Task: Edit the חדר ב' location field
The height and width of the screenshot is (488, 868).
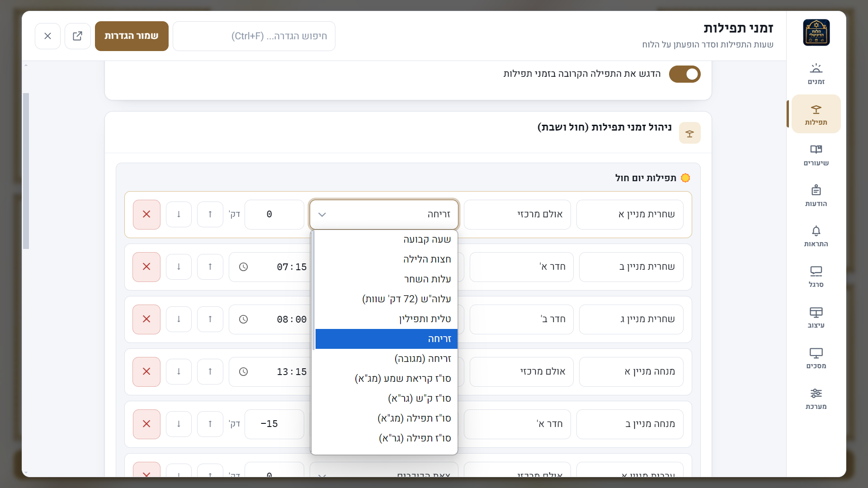Action: point(521,319)
